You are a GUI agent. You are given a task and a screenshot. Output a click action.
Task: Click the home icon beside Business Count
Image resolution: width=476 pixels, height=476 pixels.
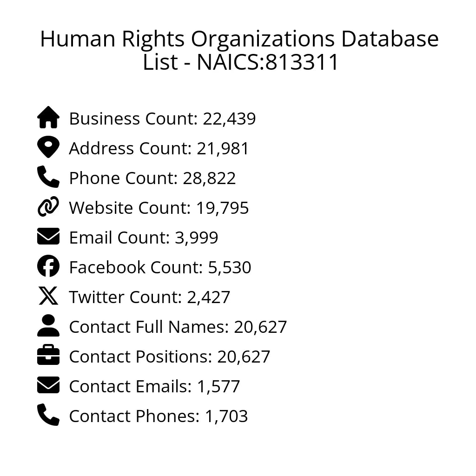tap(48, 118)
